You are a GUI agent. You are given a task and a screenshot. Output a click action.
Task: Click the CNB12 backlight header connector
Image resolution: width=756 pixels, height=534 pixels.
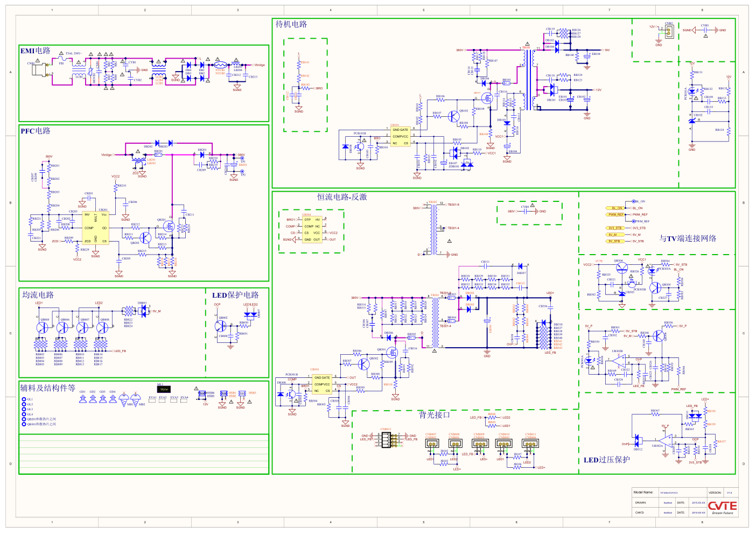pyautogui.click(x=387, y=439)
